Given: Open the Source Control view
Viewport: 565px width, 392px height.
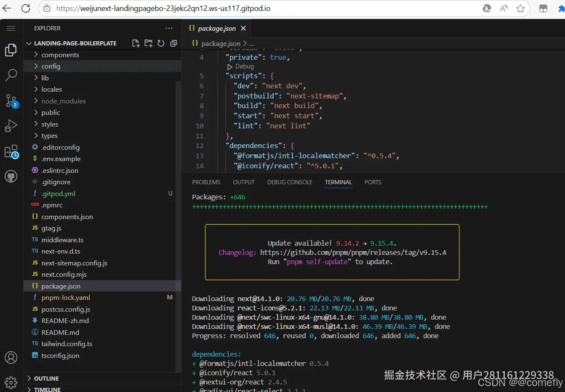Looking at the screenshot, I should coord(11,101).
